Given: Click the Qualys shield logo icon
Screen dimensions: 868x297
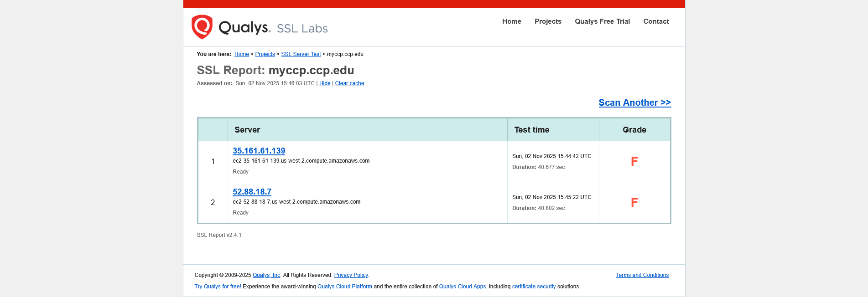Looking at the screenshot, I should coord(202,27).
